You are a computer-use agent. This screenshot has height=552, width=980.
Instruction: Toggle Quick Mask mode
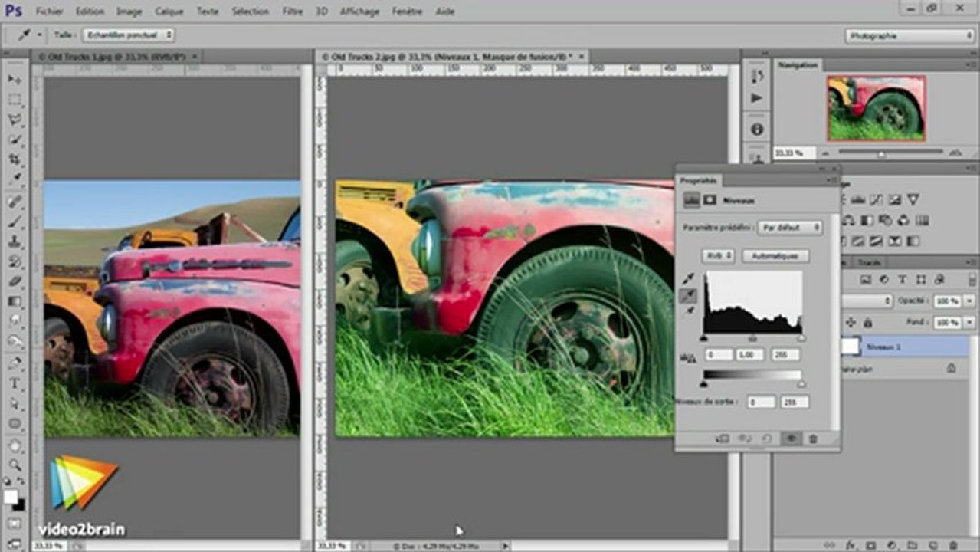(x=15, y=523)
